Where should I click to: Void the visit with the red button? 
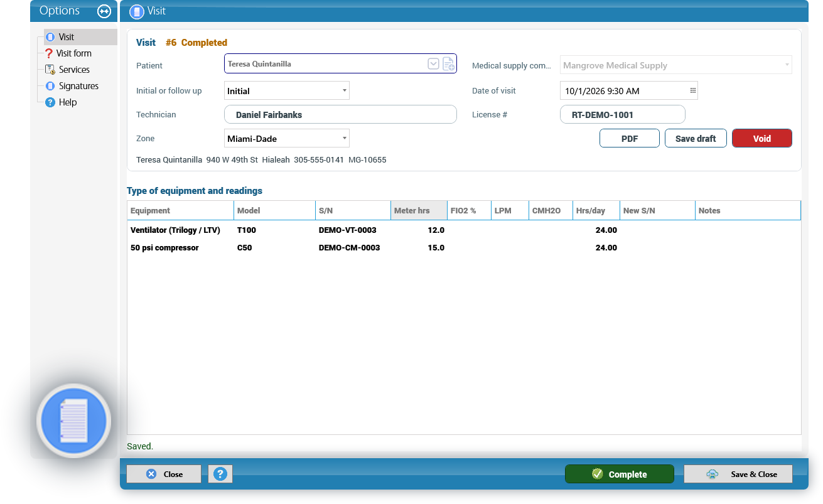762,139
